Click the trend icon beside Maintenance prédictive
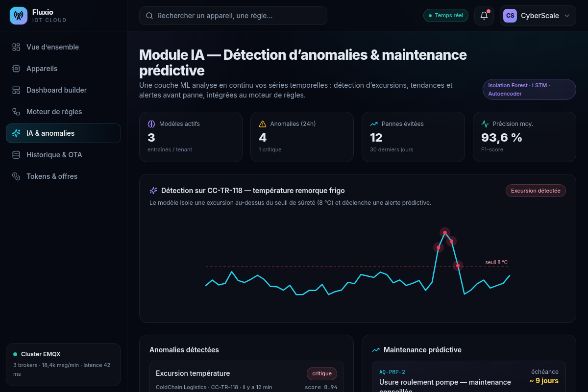This screenshot has width=588, height=392. [x=376, y=350]
